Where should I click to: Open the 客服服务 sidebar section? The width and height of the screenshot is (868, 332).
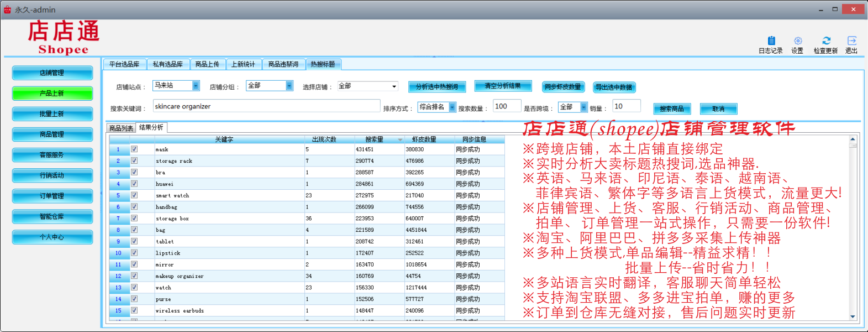coord(52,155)
